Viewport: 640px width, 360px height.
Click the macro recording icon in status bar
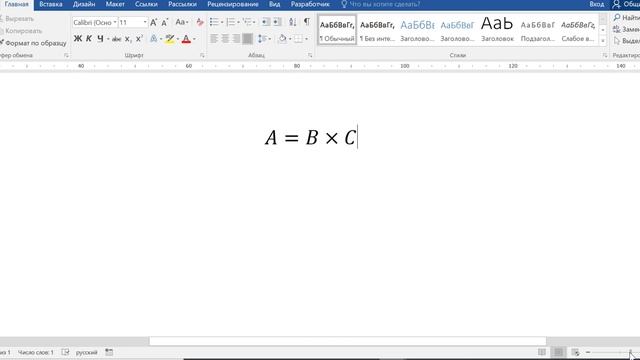109,352
